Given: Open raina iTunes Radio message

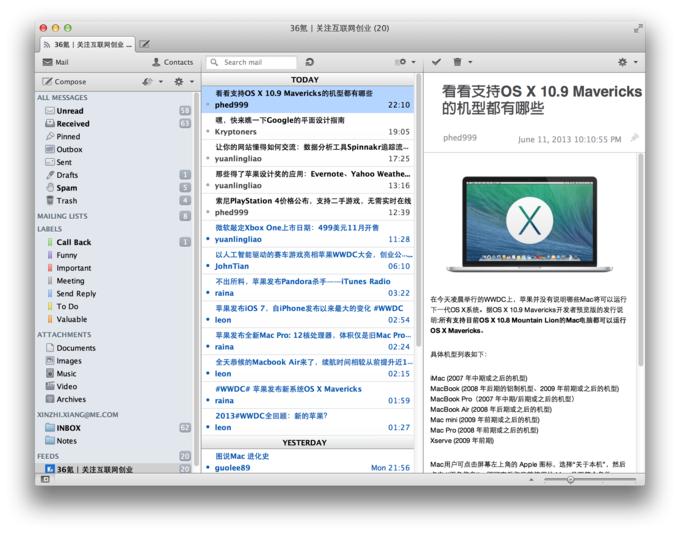Looking at the screenshot, I should coord(308,287).
